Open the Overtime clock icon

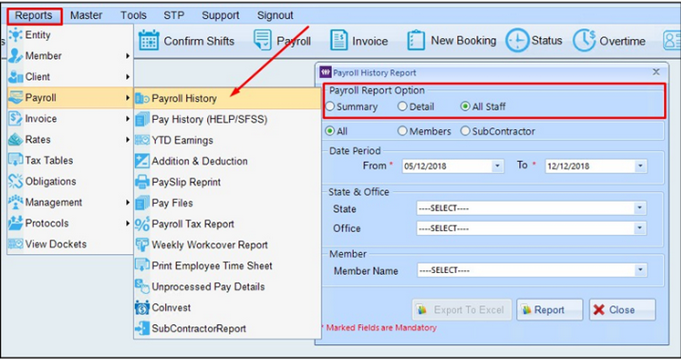(x=584, y=40)
